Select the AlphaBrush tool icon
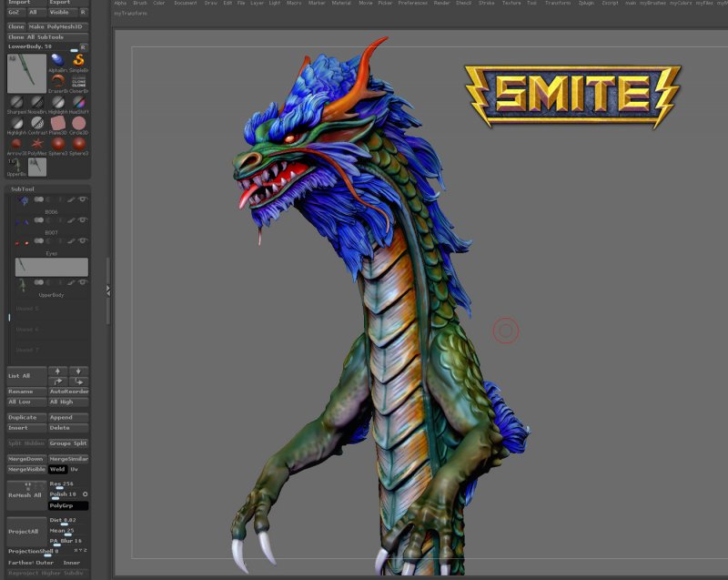728x580 pixels. click(57, 60)
